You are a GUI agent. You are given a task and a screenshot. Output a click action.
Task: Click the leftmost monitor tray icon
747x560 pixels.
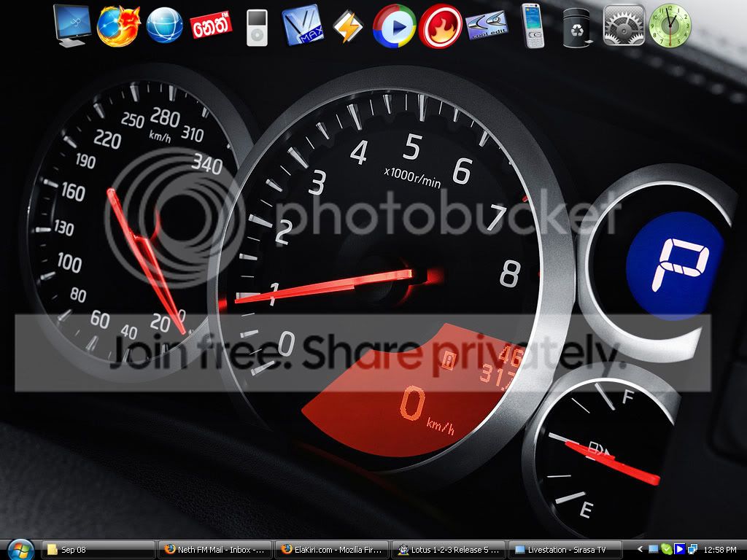click(654, 550)
